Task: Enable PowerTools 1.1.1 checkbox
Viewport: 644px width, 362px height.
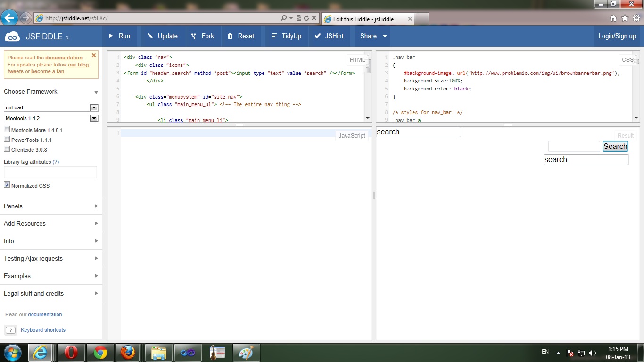Action: pos(7,139)
